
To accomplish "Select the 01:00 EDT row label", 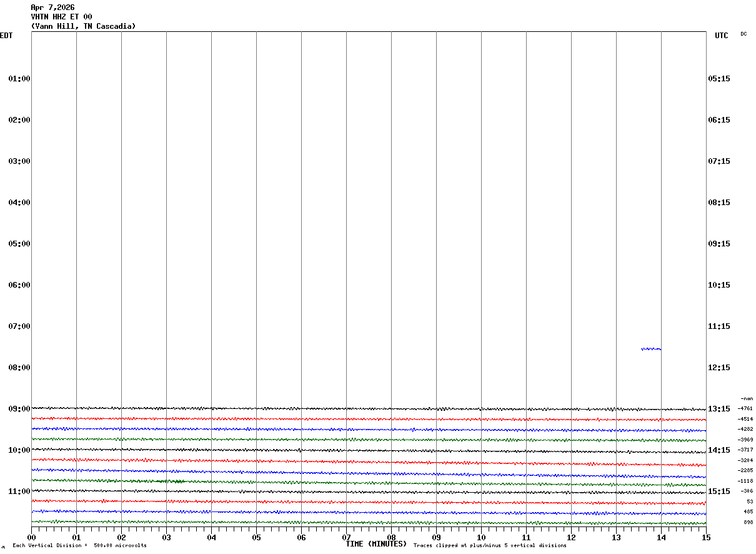I will point(19,79).
